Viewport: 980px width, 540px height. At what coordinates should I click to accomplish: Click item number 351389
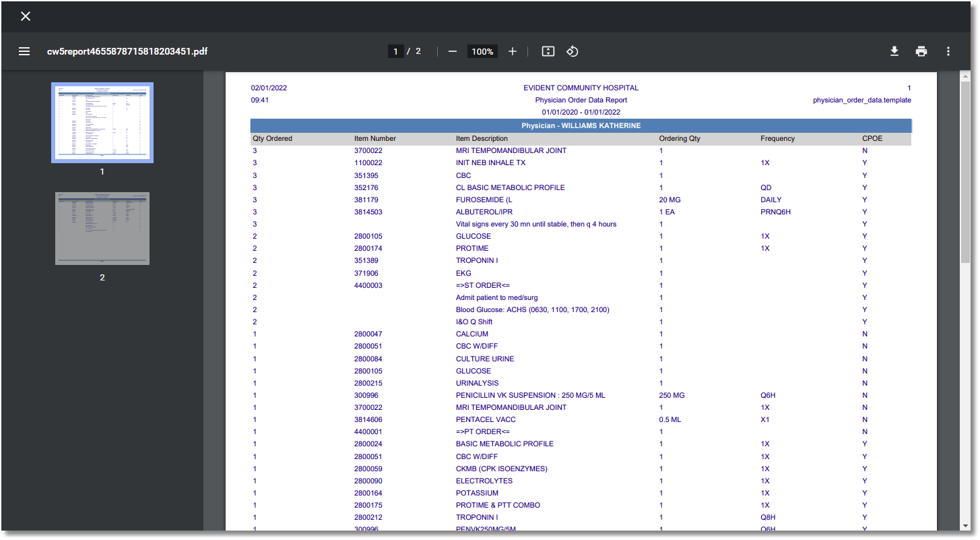point(366,260)
